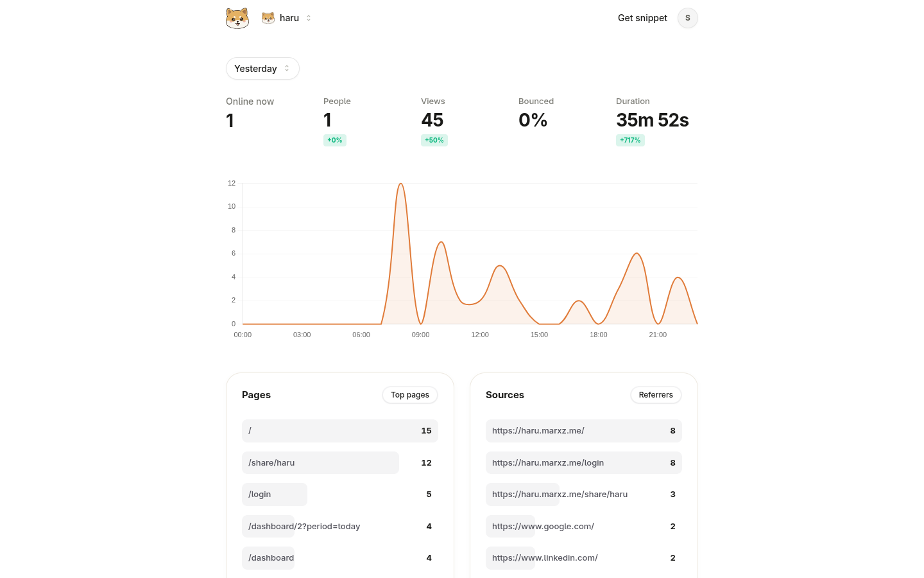Click the +0% badge under People
This screenshot has height=578, width=924.
click(x=334, y=140)
